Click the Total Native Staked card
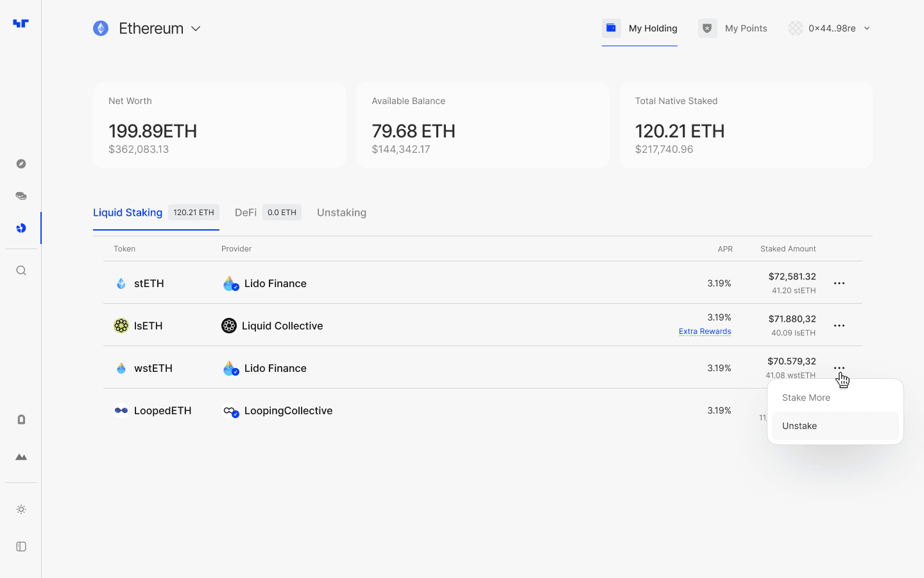Image resolution: width=924 pixels, height=578 pixels. coord(746,125)
